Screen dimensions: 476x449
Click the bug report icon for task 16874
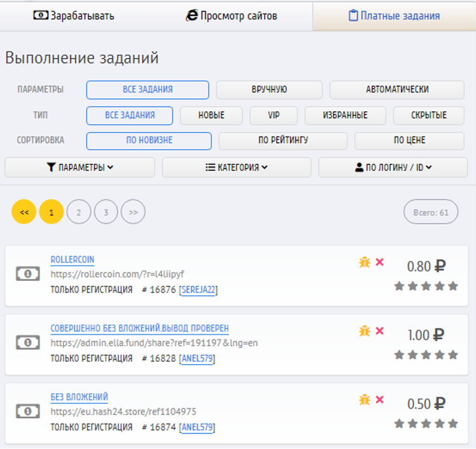point(364,400)
